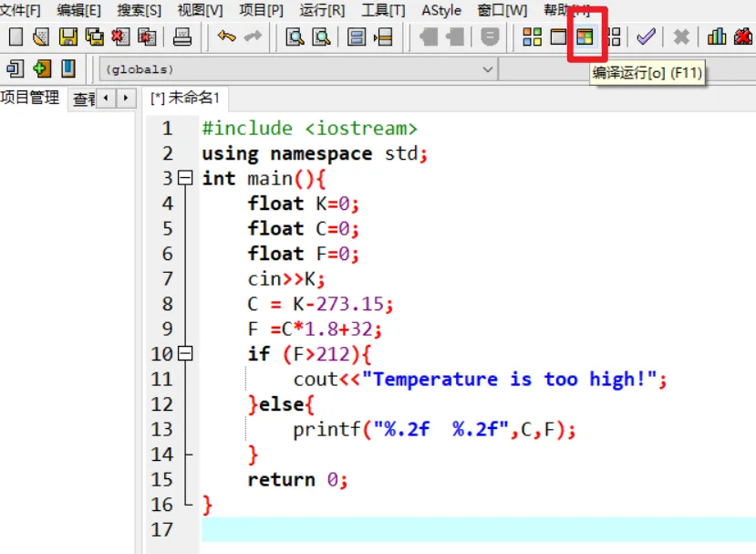
Task: Click the 'C = K-273.15;' line
Action: 320,304
